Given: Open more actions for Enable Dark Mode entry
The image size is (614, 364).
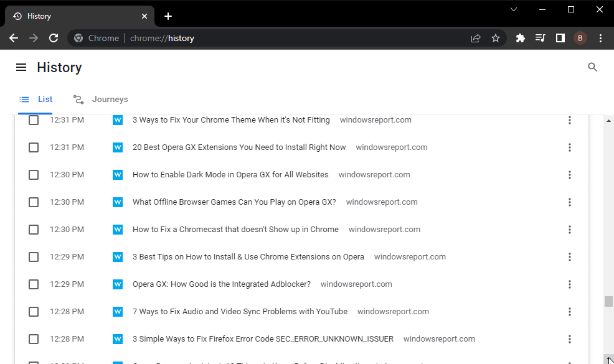Looking at the screenshot, I should (x=570, y=175).
